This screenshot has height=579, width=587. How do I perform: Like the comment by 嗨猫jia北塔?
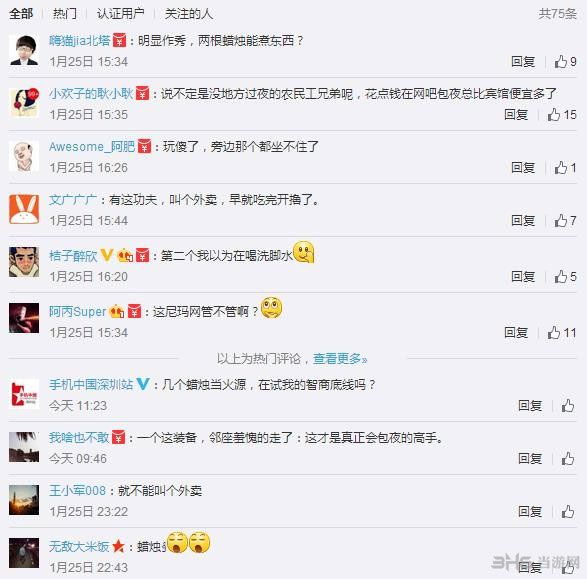tap(565, 61)
